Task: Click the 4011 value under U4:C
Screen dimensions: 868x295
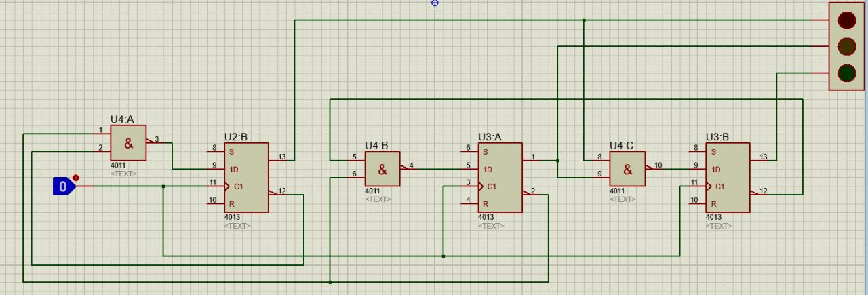Action: coord(617,191)
